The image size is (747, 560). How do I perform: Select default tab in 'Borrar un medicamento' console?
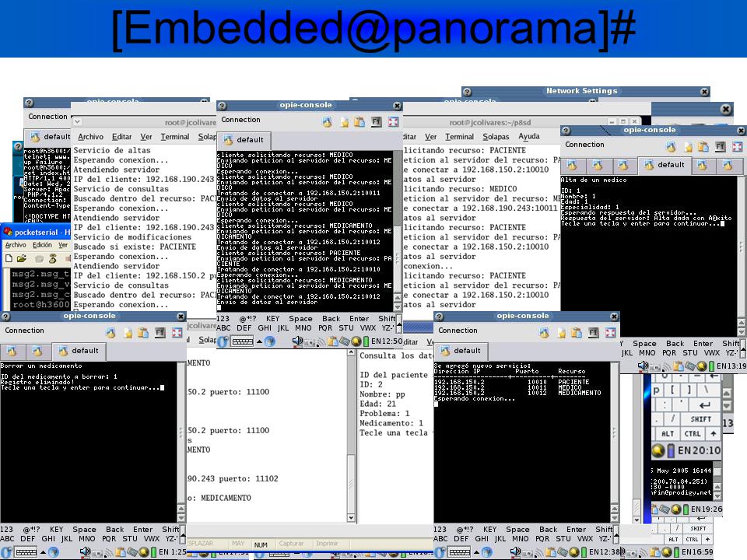[78, 351]
